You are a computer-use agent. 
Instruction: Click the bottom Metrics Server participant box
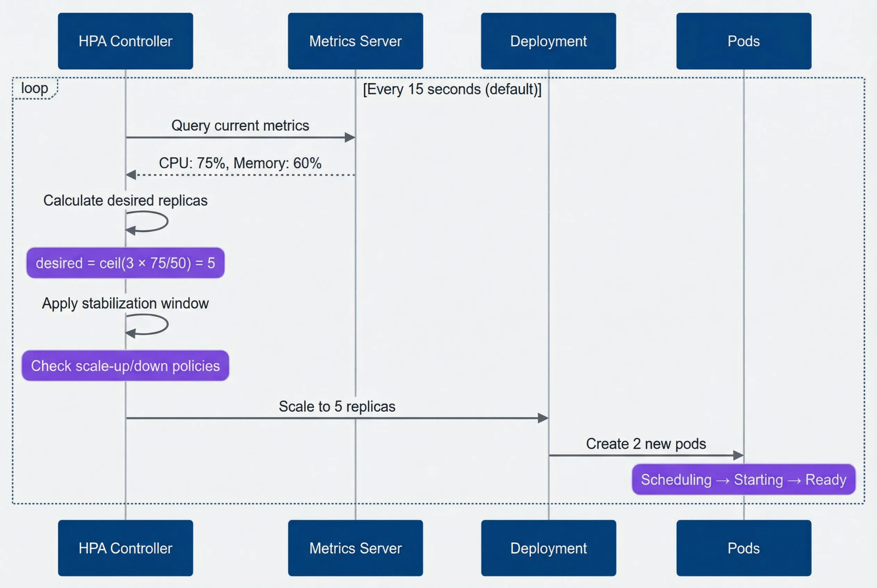coord(355,548)
